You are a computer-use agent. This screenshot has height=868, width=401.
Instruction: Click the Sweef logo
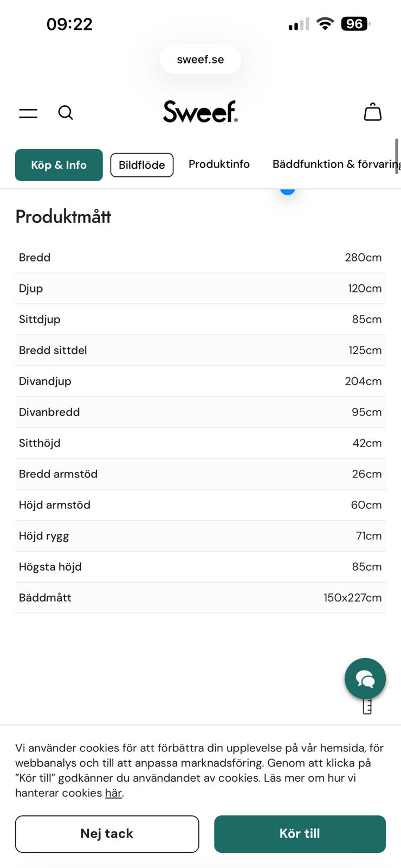point(200,112)
